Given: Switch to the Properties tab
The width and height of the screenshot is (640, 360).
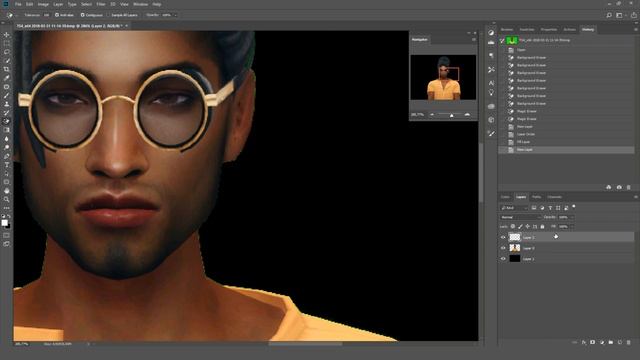Looking at the screenshot, I should pyautogui.click(x=549, y=29).
